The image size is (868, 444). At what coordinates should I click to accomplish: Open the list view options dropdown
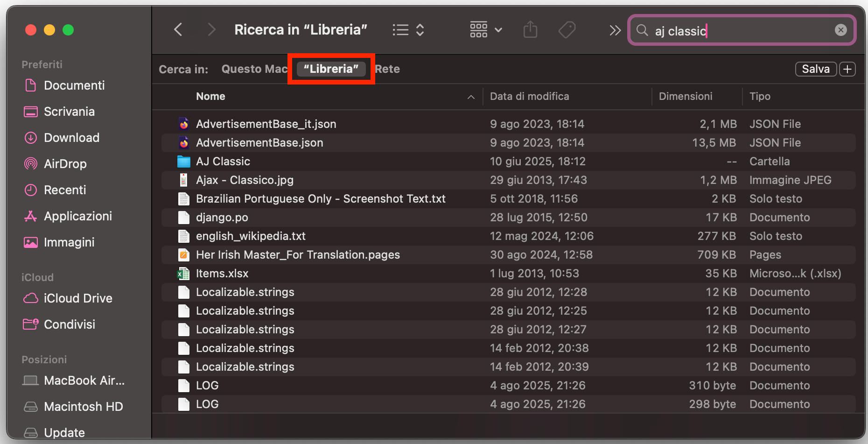pos(408,30)
